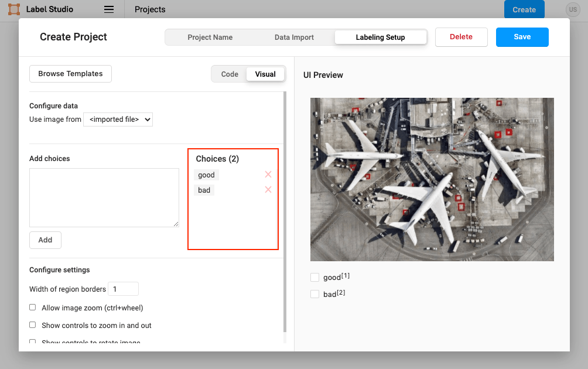
Task: Click the Projects header link
Action: coord(150,9)
